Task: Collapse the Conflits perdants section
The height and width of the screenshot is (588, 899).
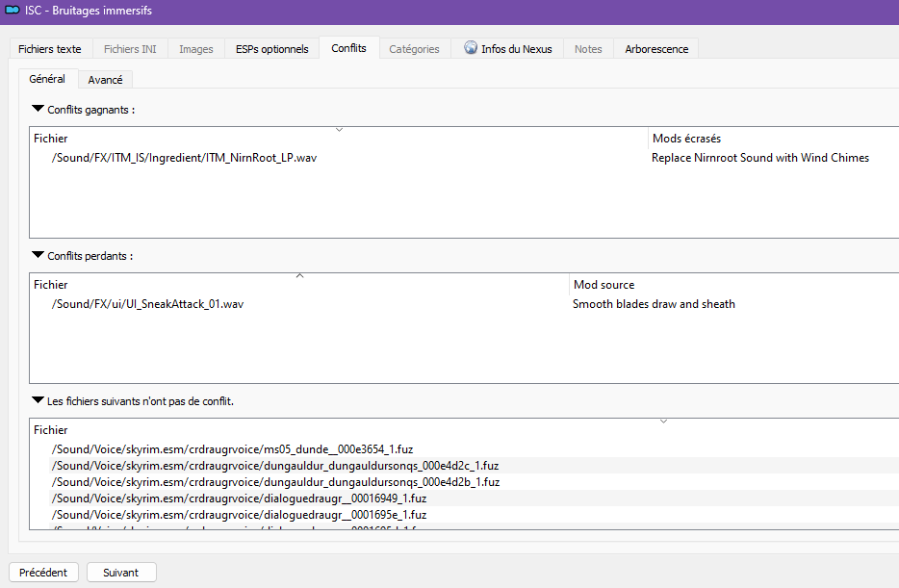Action: 38,255
